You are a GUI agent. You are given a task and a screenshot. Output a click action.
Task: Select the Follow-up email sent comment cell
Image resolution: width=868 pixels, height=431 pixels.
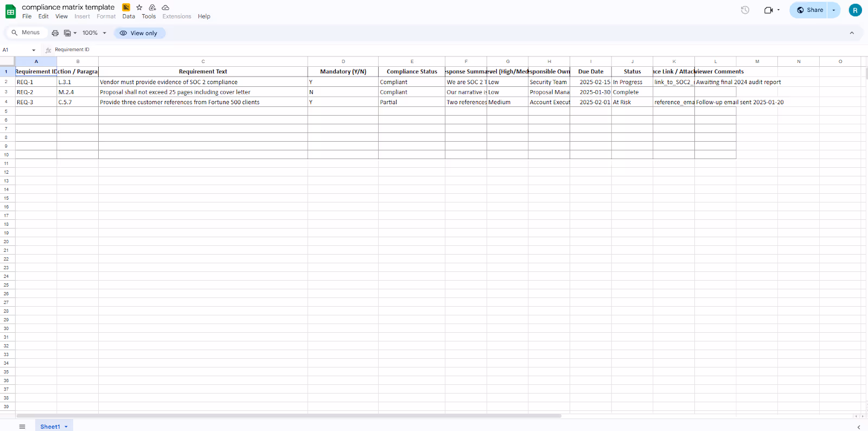point(715,102)
